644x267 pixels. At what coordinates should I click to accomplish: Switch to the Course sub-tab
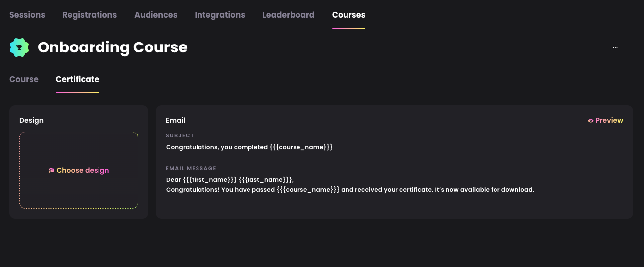[x=24, y=79]
